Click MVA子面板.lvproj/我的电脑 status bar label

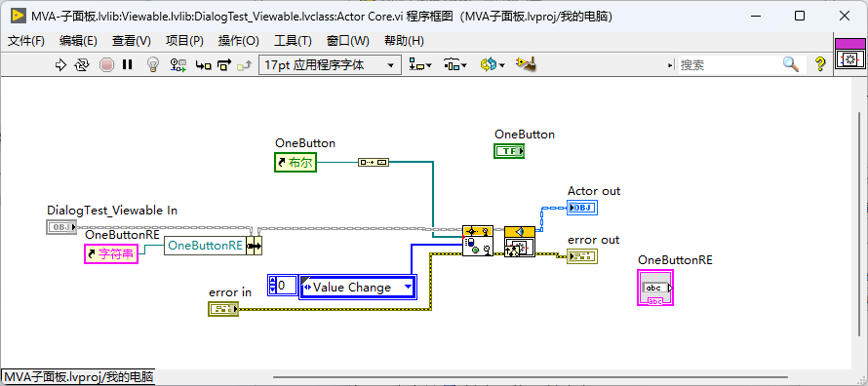pos(79,376)
